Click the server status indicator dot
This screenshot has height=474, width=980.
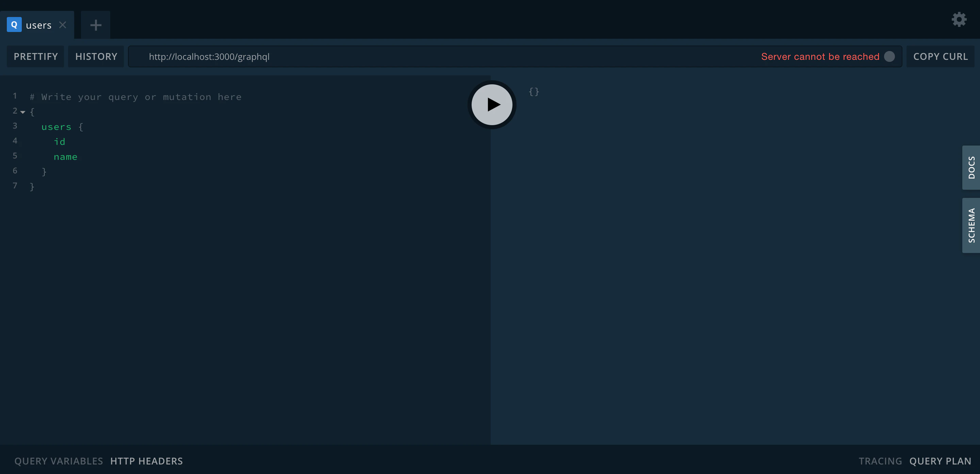coord(889,57)
